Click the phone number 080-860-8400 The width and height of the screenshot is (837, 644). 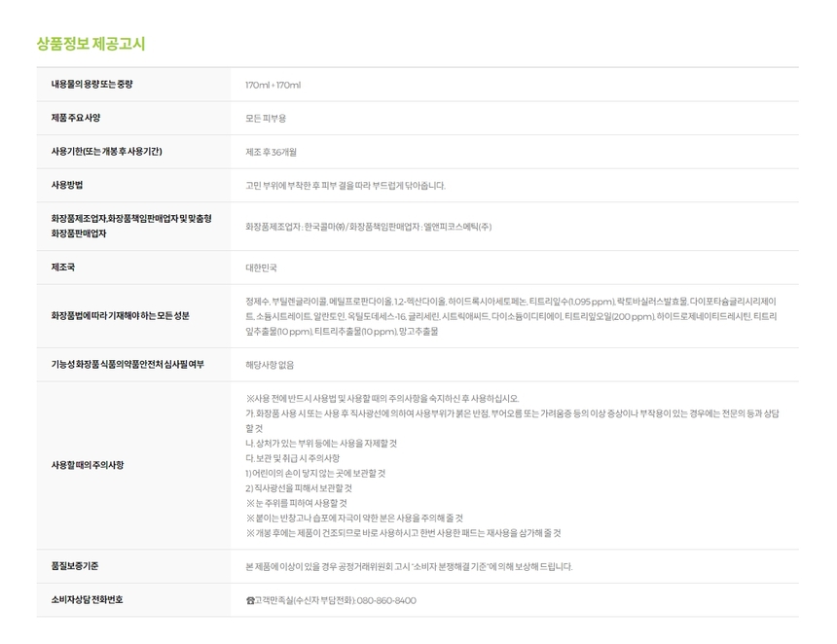point(385,600)
